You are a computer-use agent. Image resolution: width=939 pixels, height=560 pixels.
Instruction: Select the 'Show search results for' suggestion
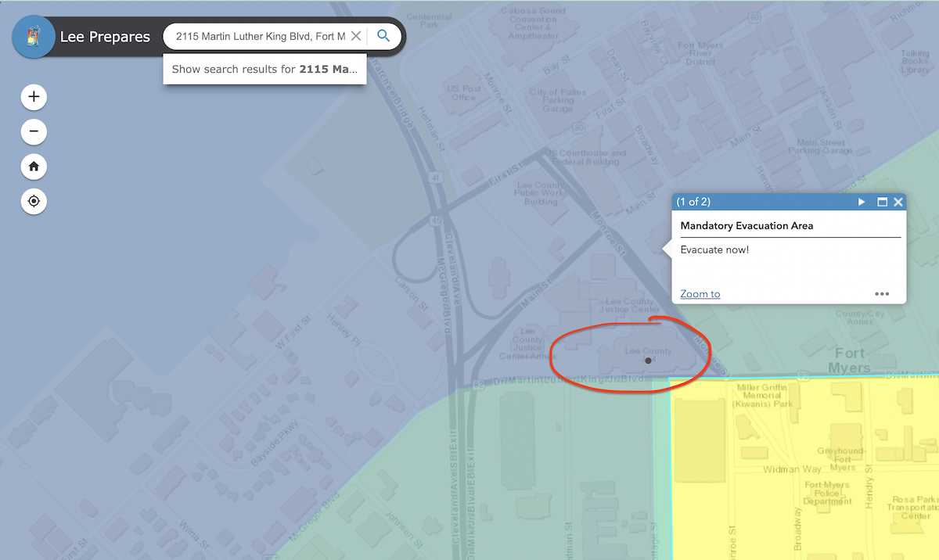coord(264,69)
